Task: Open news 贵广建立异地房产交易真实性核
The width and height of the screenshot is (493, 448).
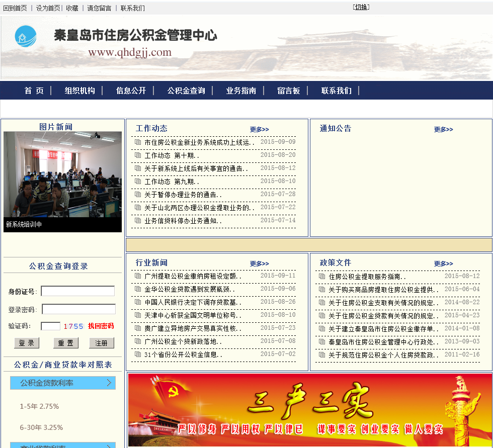Action: click(x=193, y=328)
